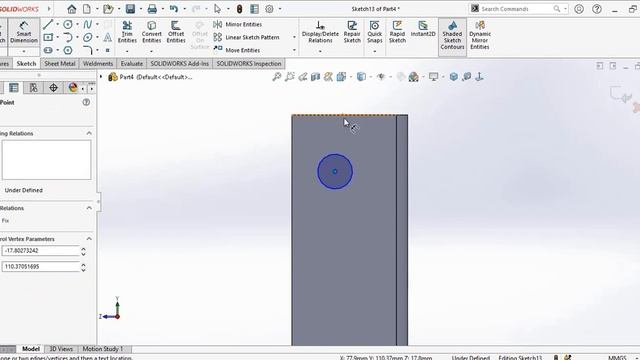
Task: Collapse Add Relations section chevron
Action: pos(89,208)
